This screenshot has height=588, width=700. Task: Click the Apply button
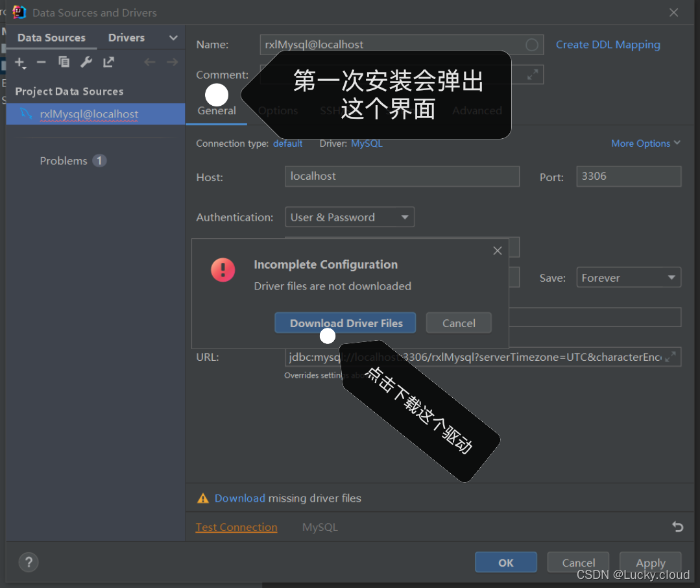(x=651, y=562)
